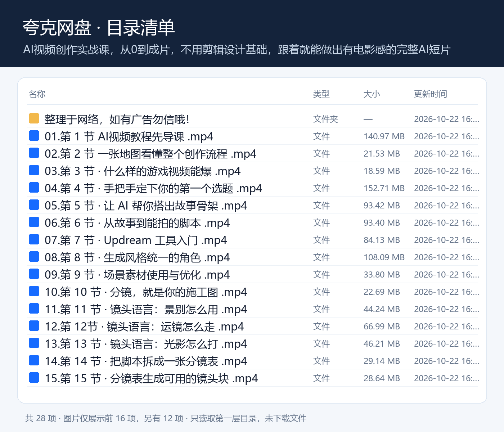Viewport: 504px width, 432px height.
Task: Click the 140.97 MB size value
Action: tap(384, 136)
